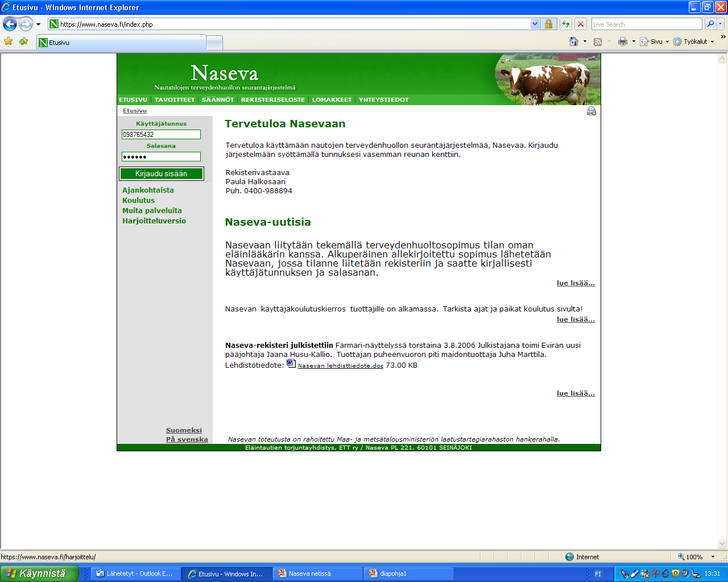Open the Muita palveluita sidebar link

(x=152, y=211)
